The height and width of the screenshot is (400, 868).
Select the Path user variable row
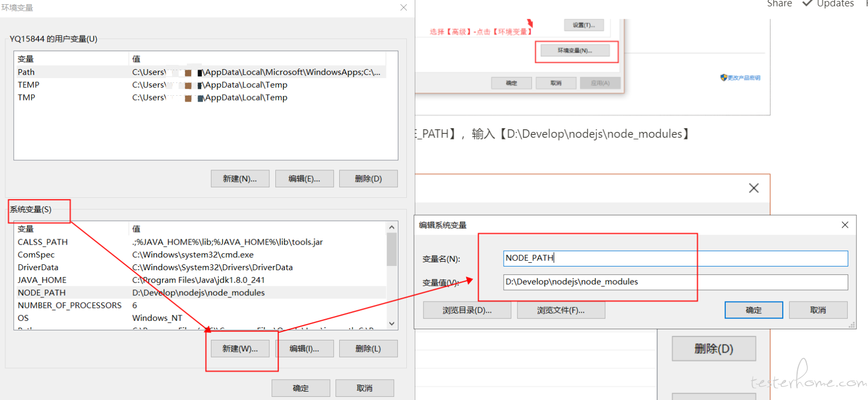pyautogui.click(x=200, y=72)
